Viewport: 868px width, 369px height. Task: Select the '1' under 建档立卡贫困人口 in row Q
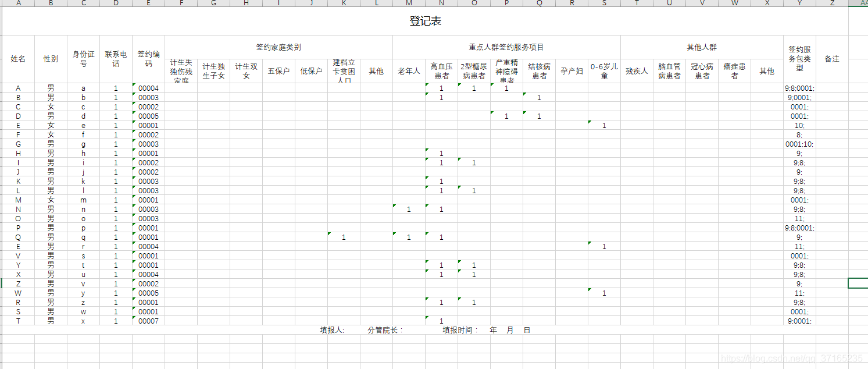coord(344,237)
